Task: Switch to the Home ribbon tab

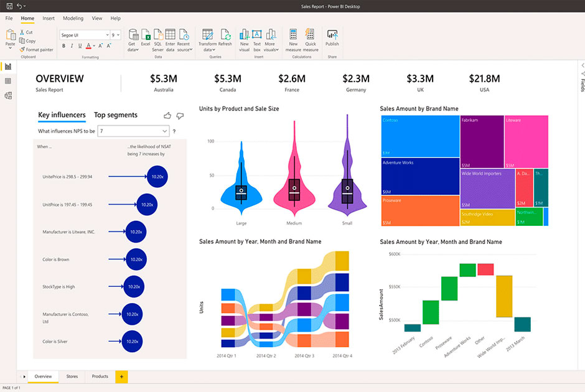Action: click(27, 18)
